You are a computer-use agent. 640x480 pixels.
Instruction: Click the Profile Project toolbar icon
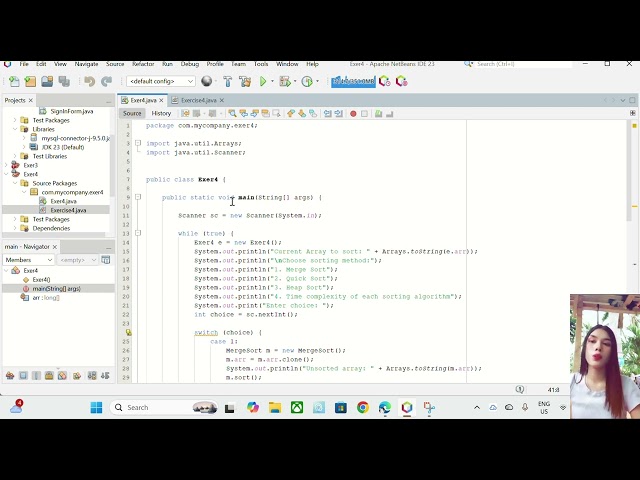[307, 81]
